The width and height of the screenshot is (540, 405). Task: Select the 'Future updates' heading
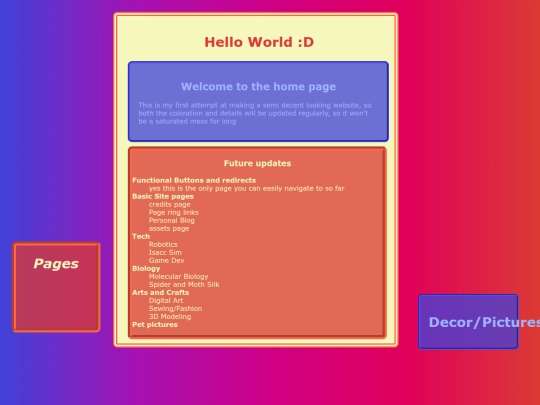click(x=257, y=163)
